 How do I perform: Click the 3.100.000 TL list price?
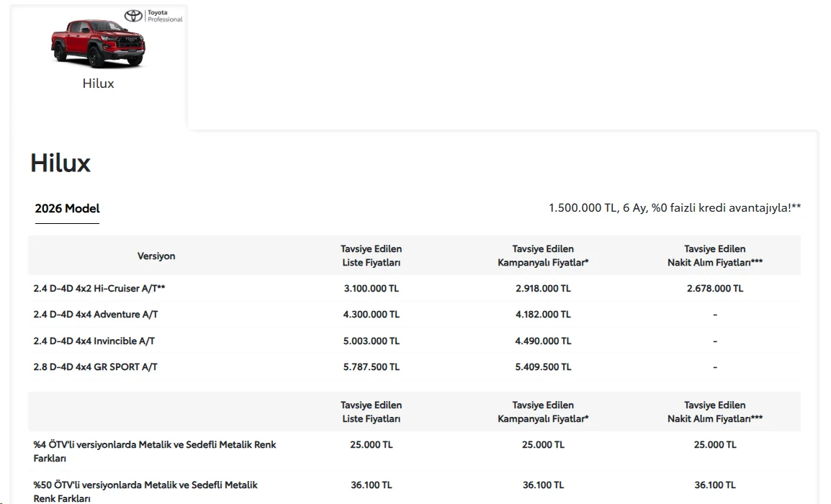[371, 288]
